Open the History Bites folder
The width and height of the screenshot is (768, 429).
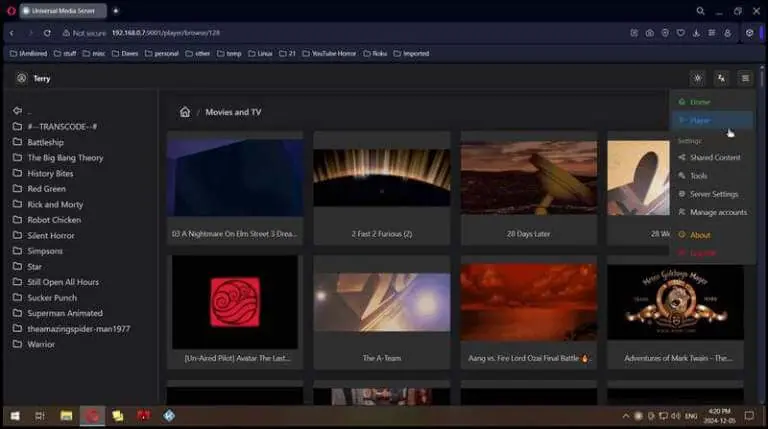click(50, 173)
